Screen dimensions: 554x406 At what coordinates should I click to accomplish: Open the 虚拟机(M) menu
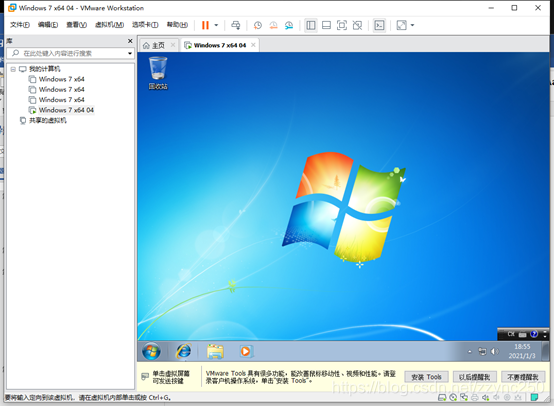point(109,25)
